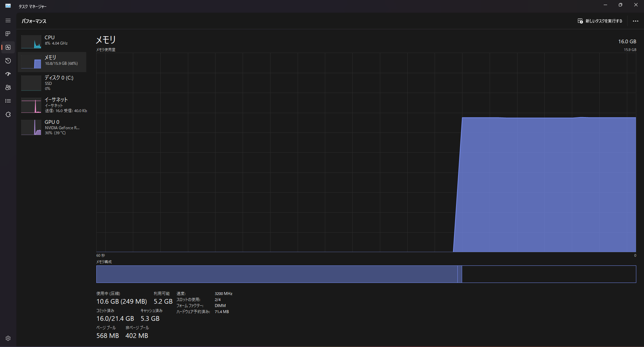The width and height of the screenshot is (644, 347).
Task: Click the new task icon beside 新しいタスクを実行する
Action: (580, 21)
